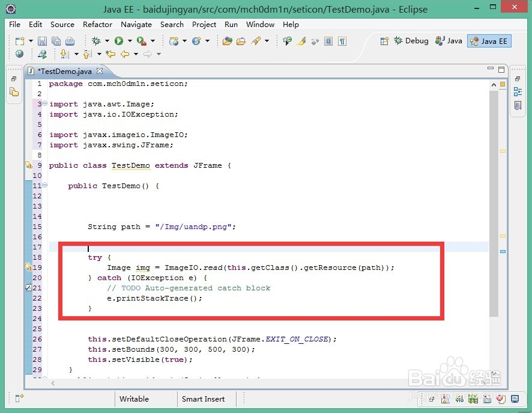Image resolution: width=532 pixels, height=413 pixels.
Task: Open the Navigate menu
Action: pyautogui.click(x=136, y=25)
